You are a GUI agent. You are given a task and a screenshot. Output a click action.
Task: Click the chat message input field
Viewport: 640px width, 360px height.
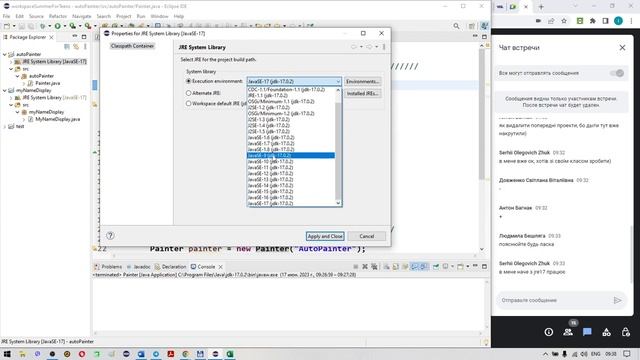(x=555, y=300)
